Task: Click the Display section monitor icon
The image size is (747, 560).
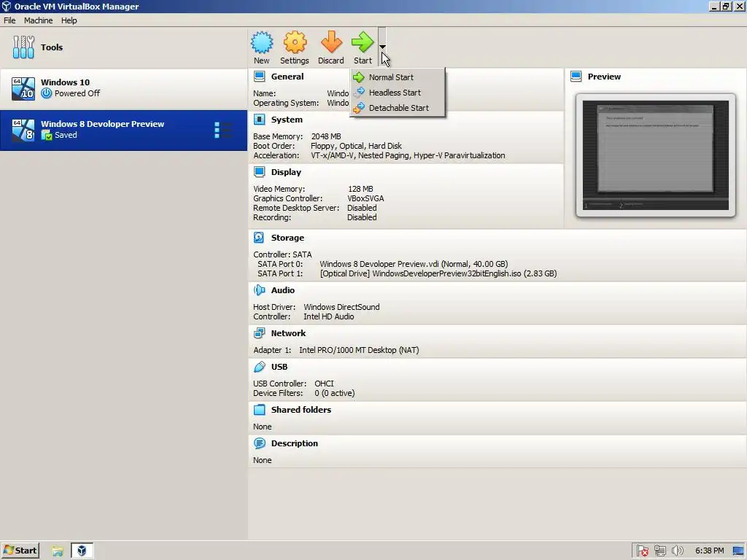Action: coord(259,172)
